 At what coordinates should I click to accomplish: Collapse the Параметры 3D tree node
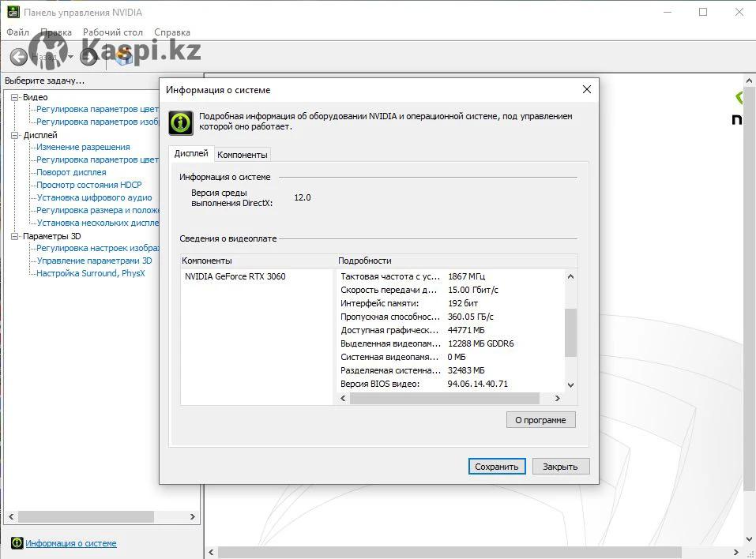[x=14, y=237]
